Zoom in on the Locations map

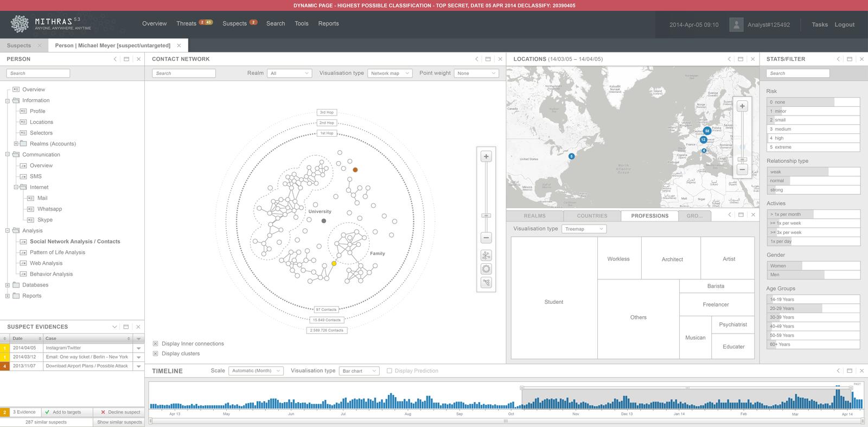[x=742, y=106]
